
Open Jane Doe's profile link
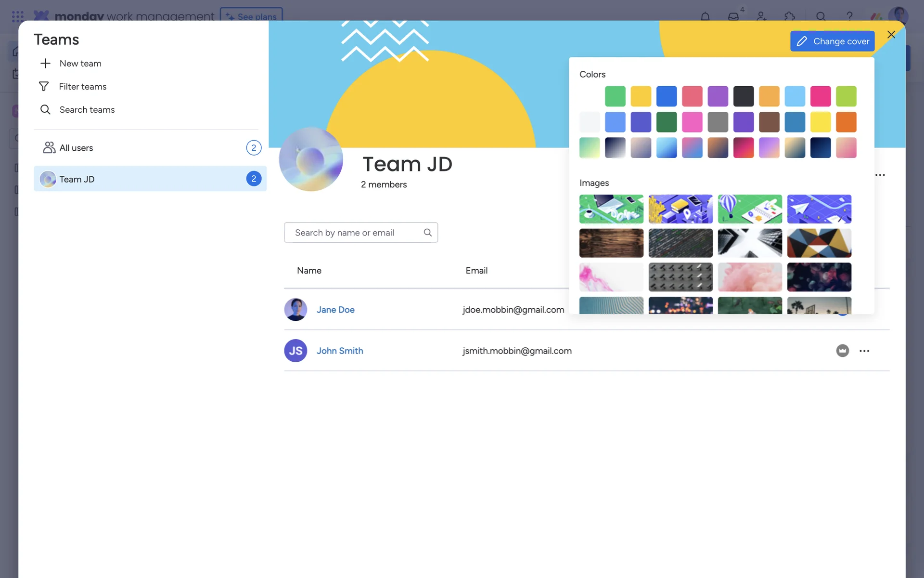click(335, 310)
